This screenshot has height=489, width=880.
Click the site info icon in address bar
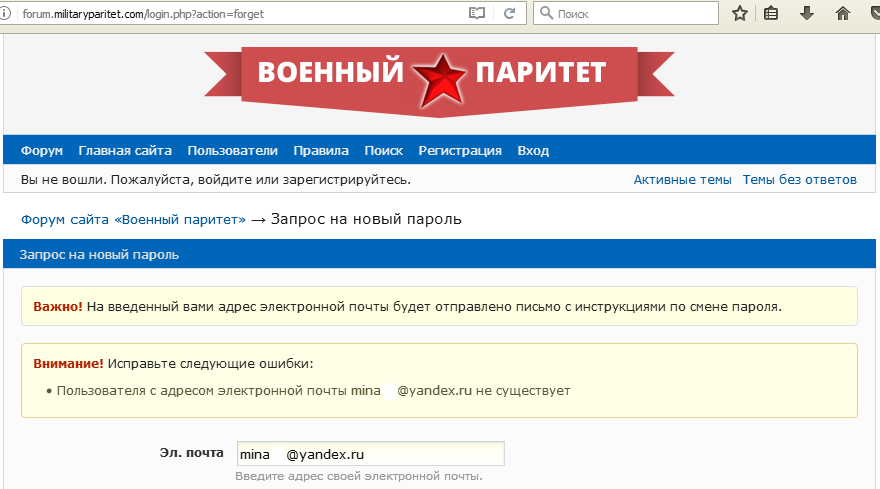tap(5, 13)
